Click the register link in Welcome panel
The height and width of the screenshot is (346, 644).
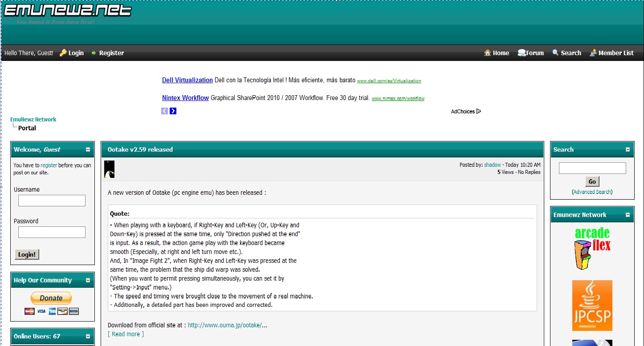(x=49, y=165)
